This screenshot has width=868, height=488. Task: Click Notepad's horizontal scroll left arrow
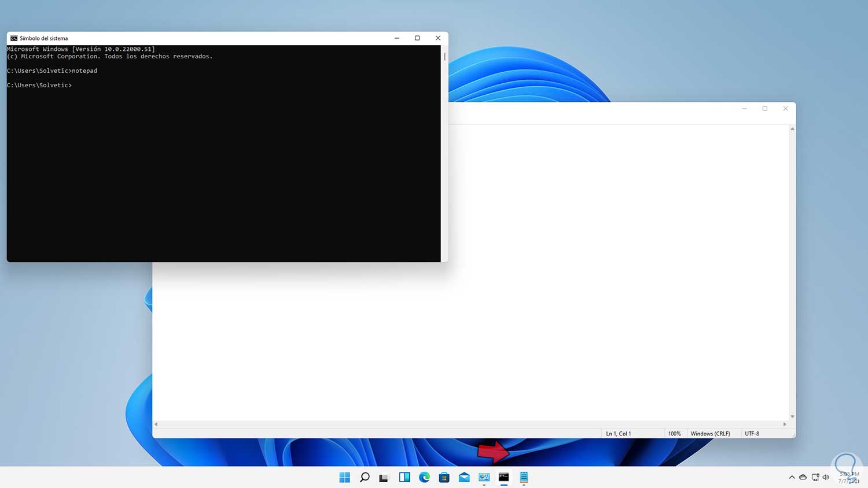pyautogui.click(x=156, y=424)
